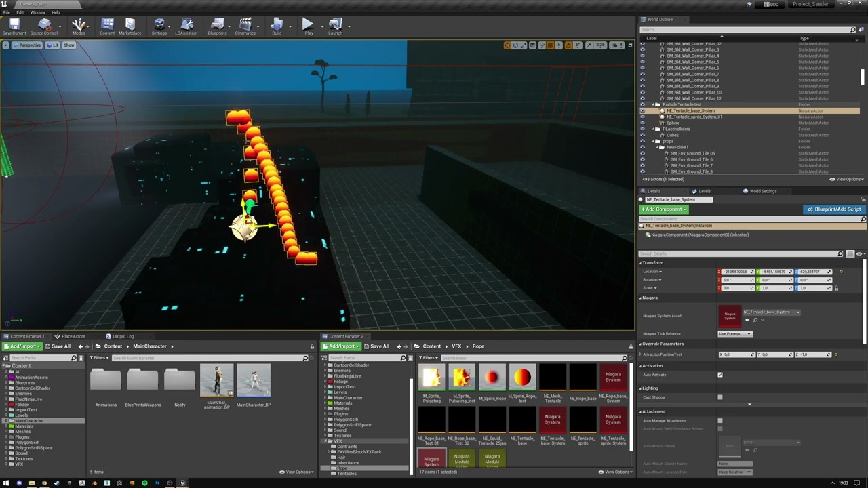This screenshot has height=488, width=868.
Task: Click the Perspective viewport button
Action: click(27, 45)
